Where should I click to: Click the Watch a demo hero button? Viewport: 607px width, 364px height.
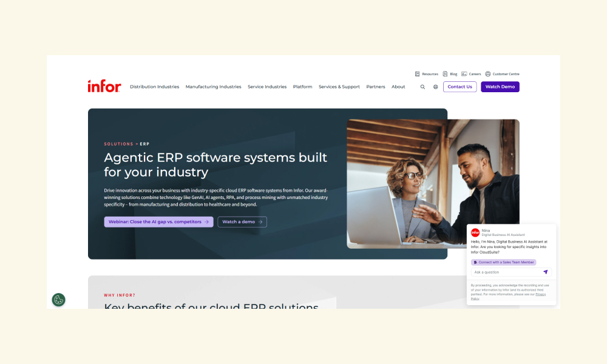click(x=242, y=221)
